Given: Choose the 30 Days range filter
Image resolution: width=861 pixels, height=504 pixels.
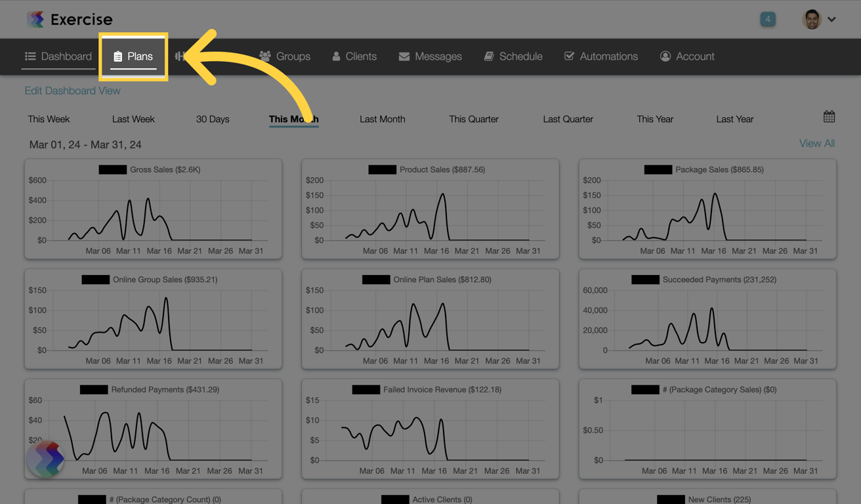Looking at the screenshot, I should tap(213, 119).
